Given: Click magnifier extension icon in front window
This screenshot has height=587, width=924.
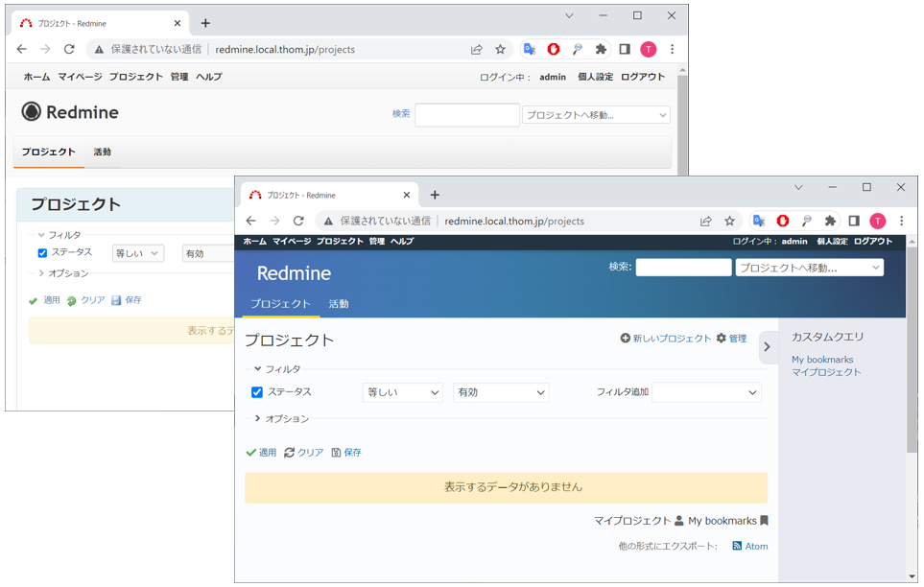Looking at the screenshot, I should click(806, 221).
